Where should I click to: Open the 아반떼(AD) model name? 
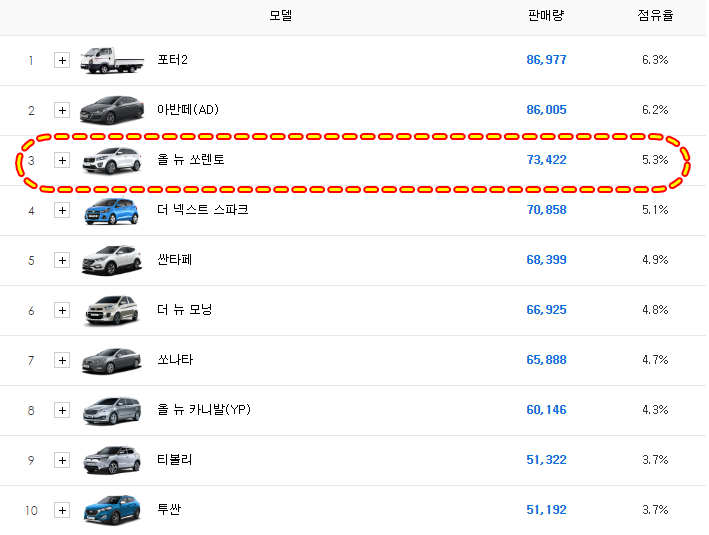click(188, 109)
